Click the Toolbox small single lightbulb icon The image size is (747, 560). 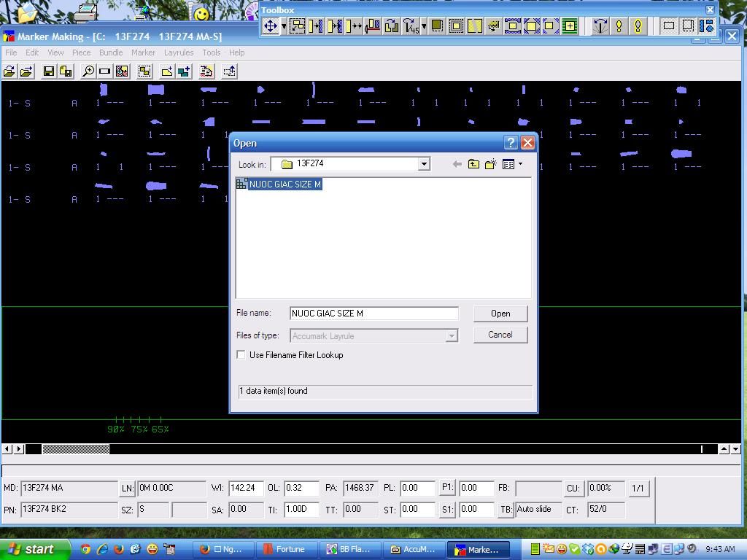click(x=619, y=26)
